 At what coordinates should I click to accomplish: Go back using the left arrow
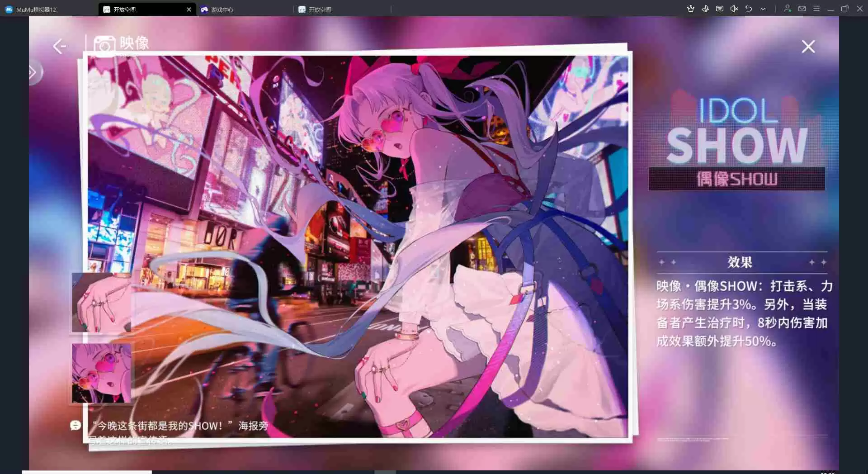(59, 46)
